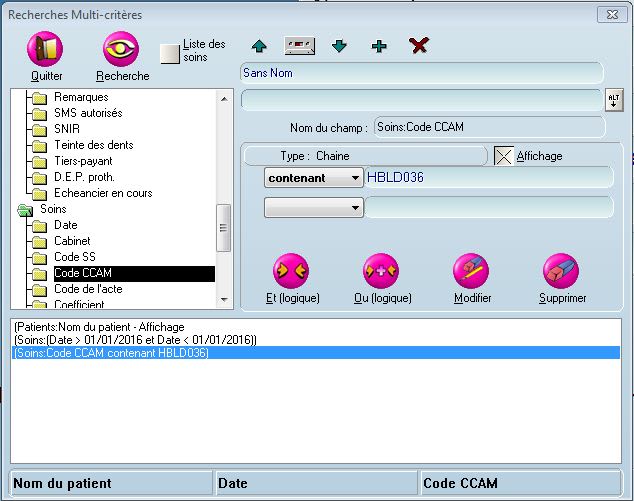Select the Tiers-payant folder in the tree

click(x=82, y=161)
